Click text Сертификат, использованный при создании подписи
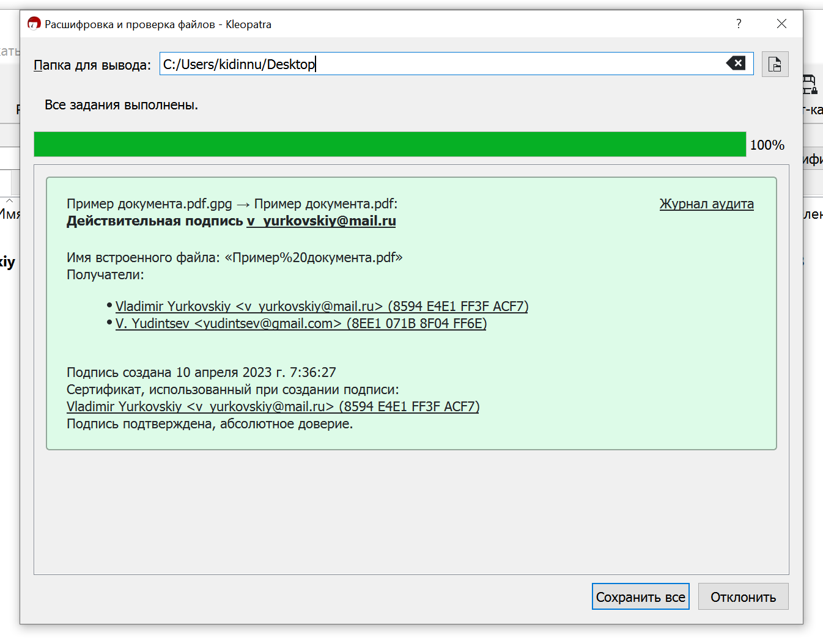The height and width of the screenshot is (644, 823). coord(232,390)
